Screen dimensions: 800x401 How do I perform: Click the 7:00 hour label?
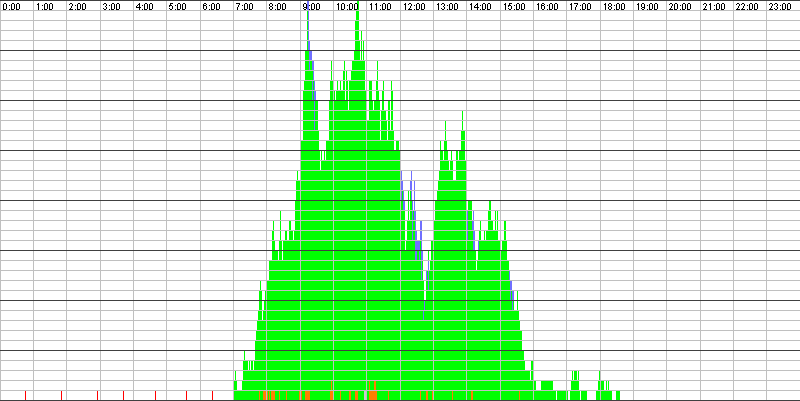pos(244,7)
